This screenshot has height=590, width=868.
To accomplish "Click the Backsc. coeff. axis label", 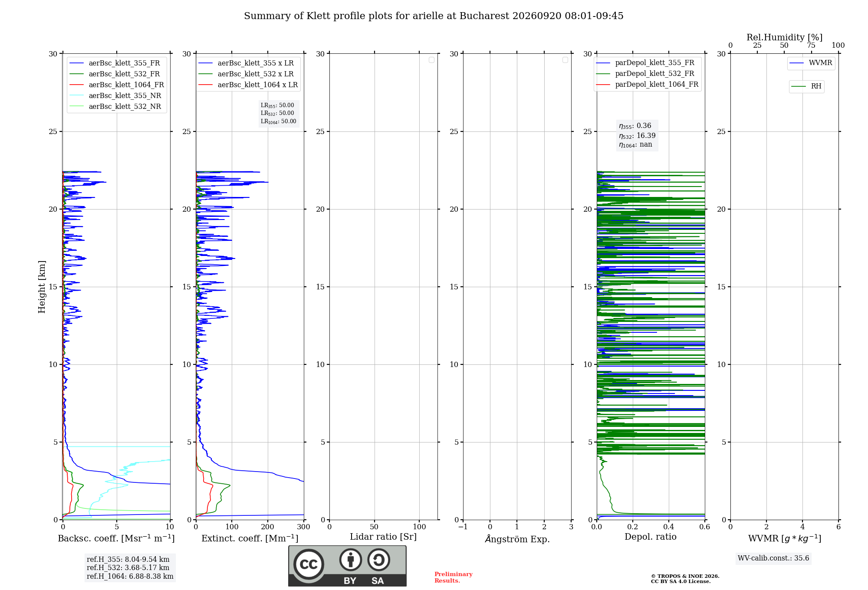I will click(116, 538).
